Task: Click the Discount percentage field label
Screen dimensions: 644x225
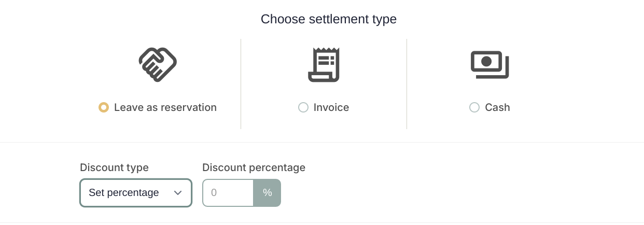Action: [x=254, y=167]
